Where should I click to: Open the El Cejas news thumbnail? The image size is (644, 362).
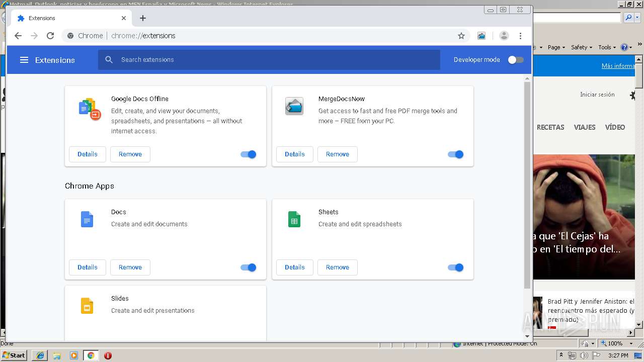tap(584, 217)
